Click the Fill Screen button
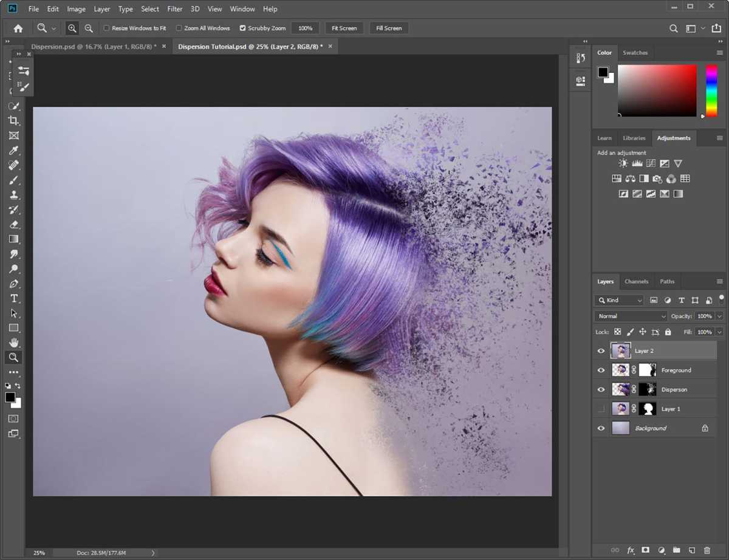The height and width of the screenshot is (560, 729). pyautogui.click(x=389, y=28)
